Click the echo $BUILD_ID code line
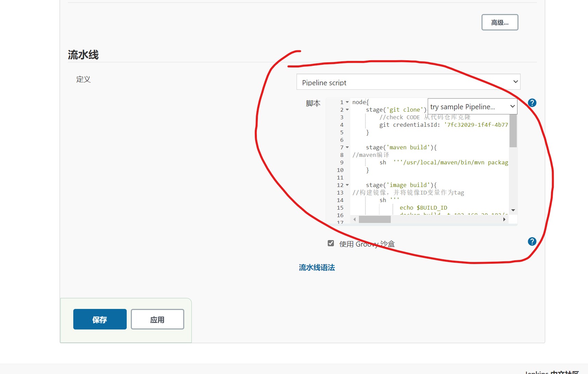The image size is (588, 374). [423, 208]
